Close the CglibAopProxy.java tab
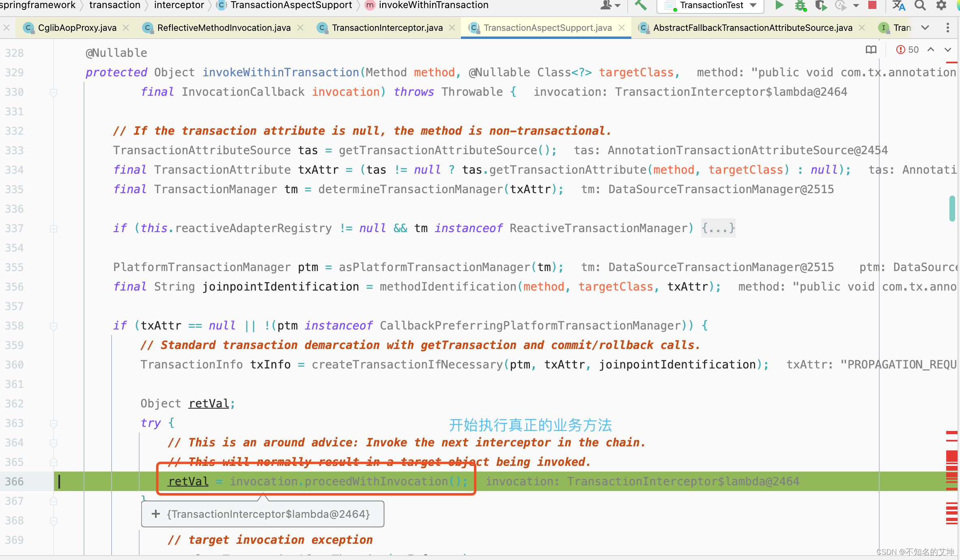The width and height of the screenshot is (960, 560). [x=126, y=28]
